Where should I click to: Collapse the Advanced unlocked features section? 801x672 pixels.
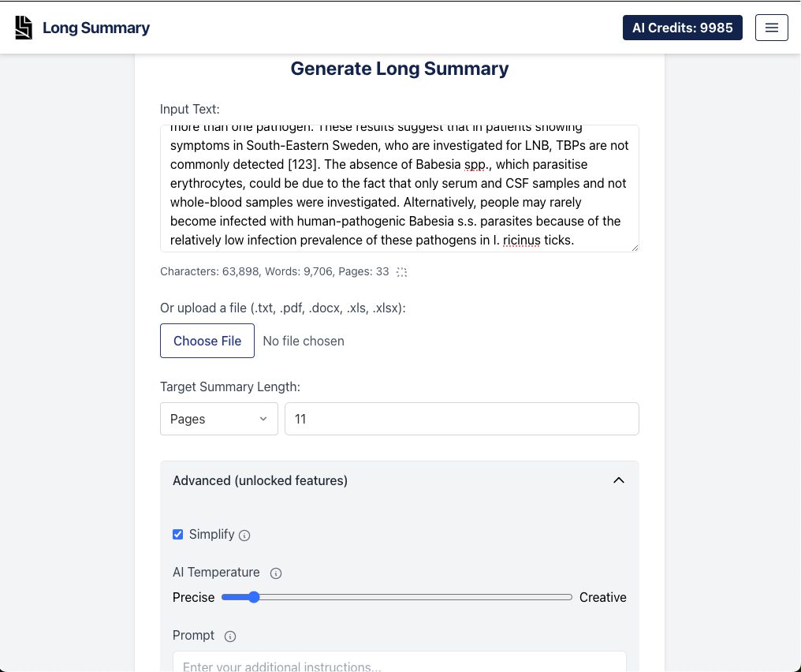(x=619, y=480)
